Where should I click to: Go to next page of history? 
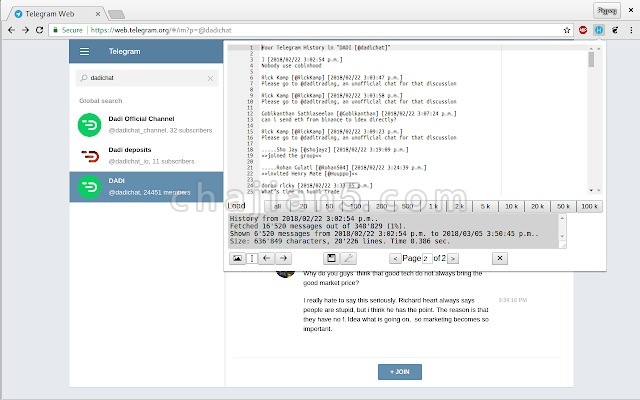point(453,258)
